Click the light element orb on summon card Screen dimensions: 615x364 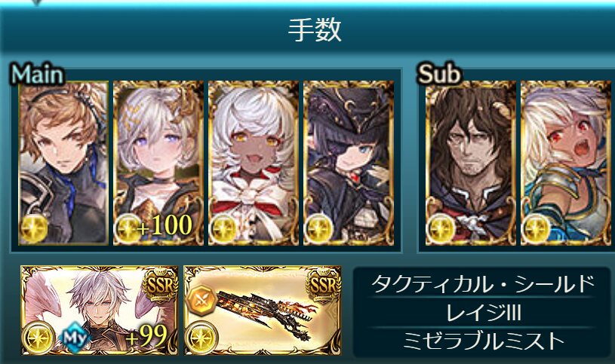pyautogui.click(x=38, y=338)
